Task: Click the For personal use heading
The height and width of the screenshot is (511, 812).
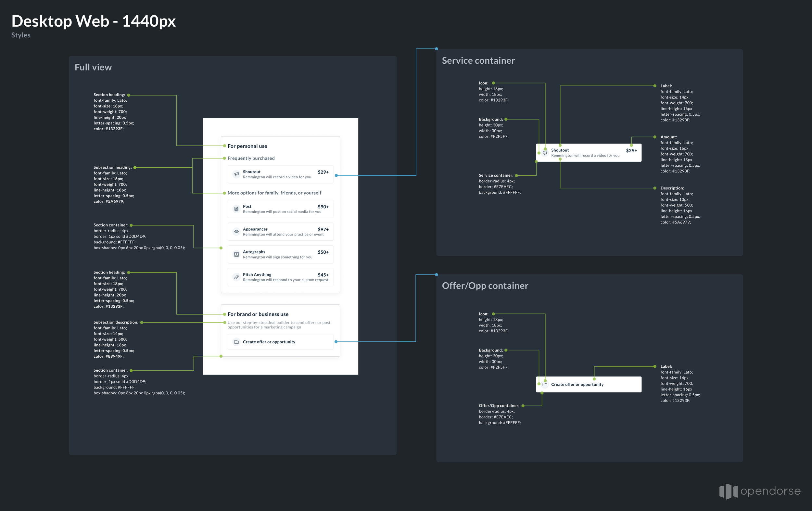Action: point(247,146)
